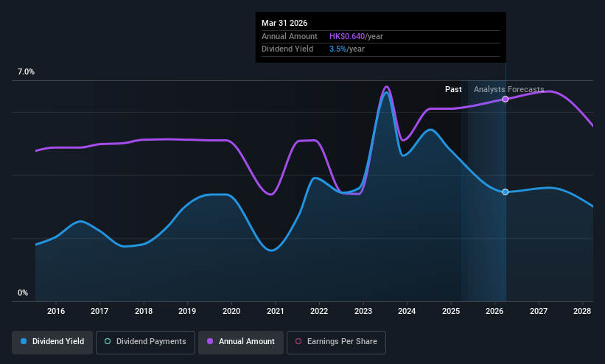Toggle the Dividend Yield legend button
The width and height of the screenshot is (605, 364).
point(52,343)
